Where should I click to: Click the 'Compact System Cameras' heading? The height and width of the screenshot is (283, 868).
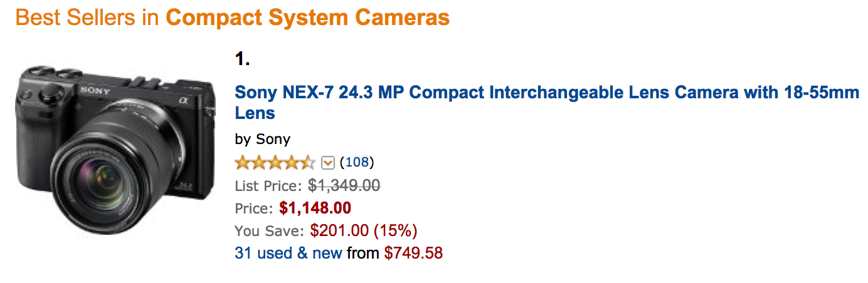(307, 18)
